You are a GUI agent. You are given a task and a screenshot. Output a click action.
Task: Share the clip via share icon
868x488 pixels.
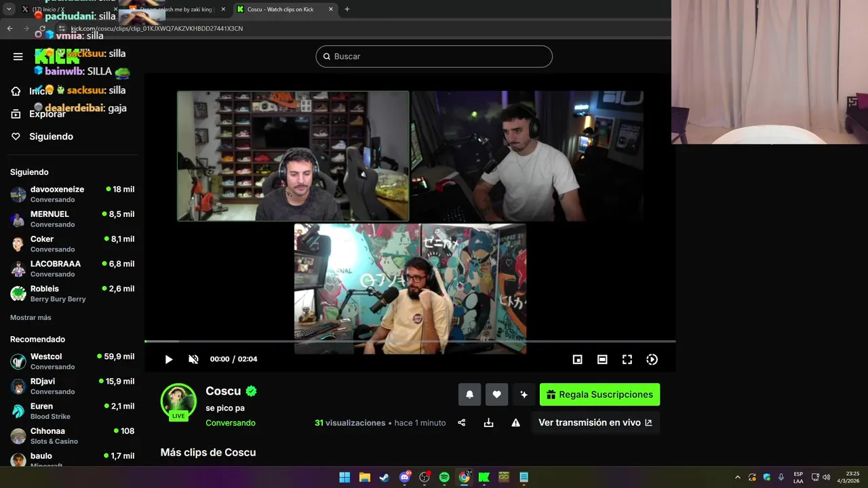[462, 422]
